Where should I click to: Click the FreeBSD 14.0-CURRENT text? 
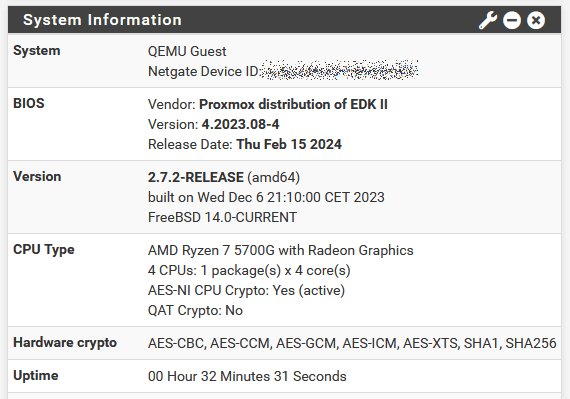222,217
